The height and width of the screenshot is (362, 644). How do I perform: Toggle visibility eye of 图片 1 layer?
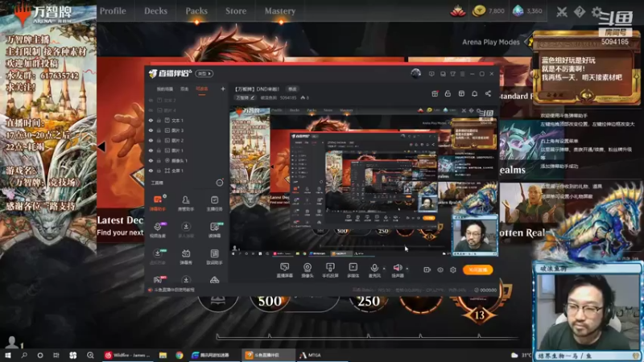[151, 150]
